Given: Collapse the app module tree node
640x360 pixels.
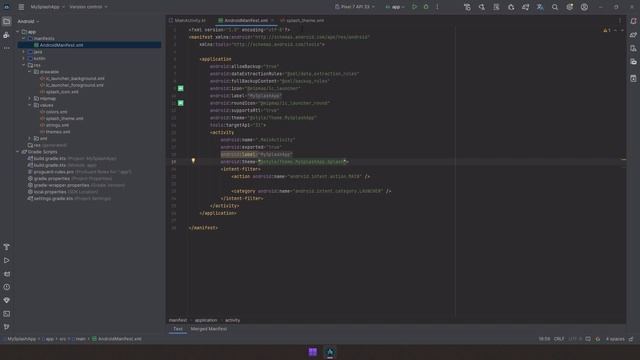Looking at the screenshot, I should 18,32.
